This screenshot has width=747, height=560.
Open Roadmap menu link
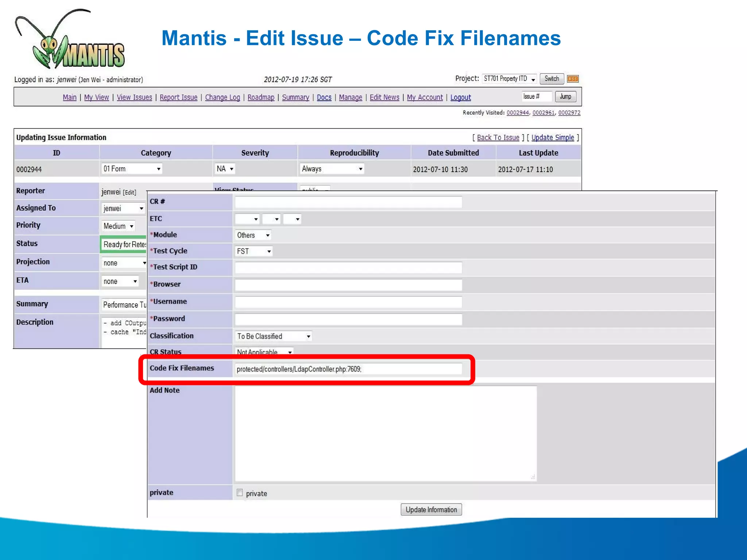[x=261, y=97]
